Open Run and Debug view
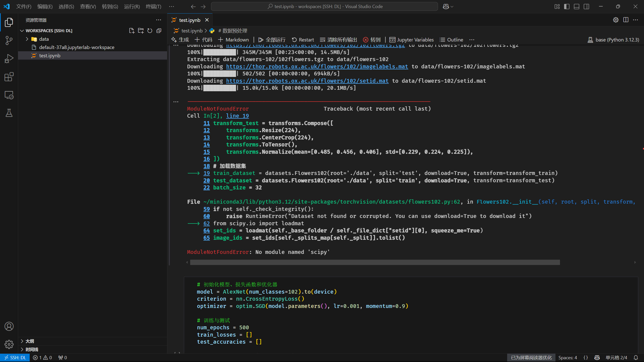 point(9,59)
